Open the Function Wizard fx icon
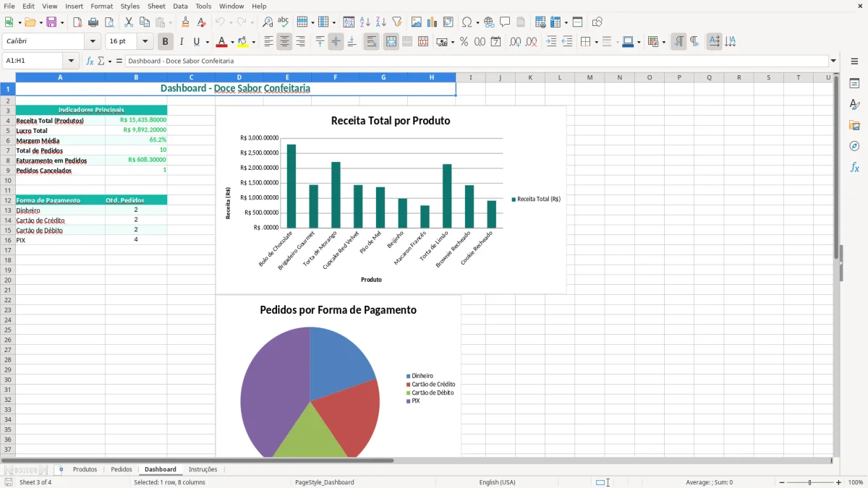The width and height of the screenshot is (868, 488). click(90, 61)
